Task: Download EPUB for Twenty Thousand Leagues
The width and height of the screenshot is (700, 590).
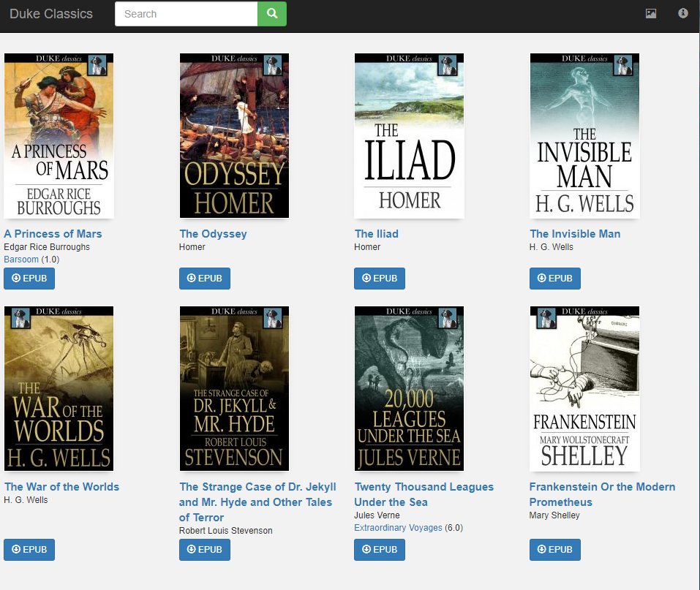Action: coord(380,549)
